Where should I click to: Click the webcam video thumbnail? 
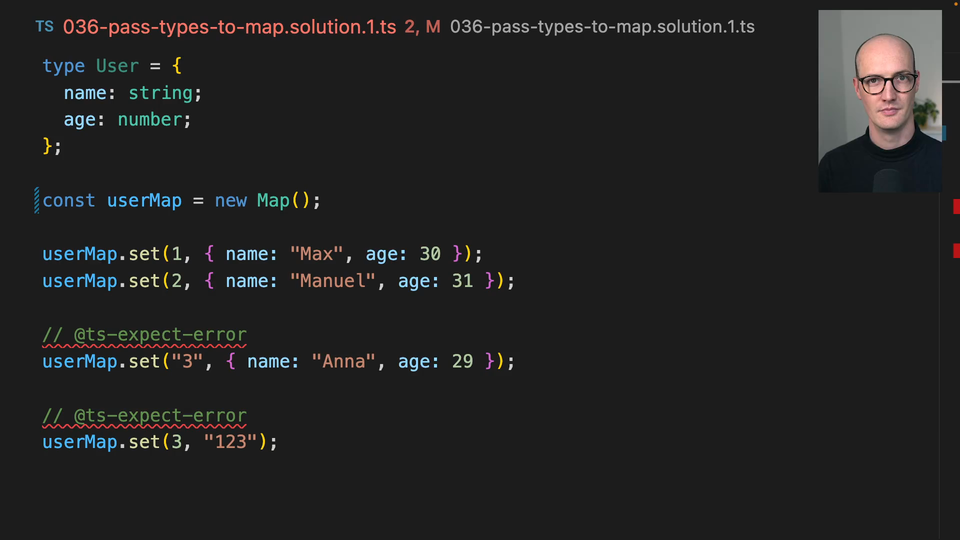[x=879, y=101]
